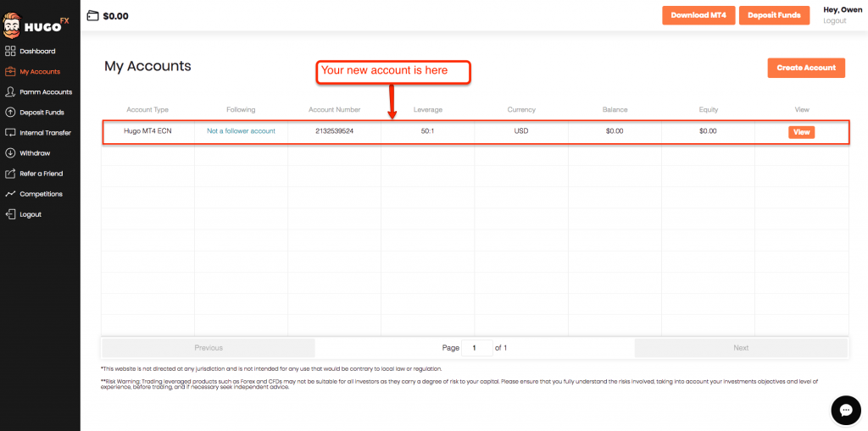Click the View column header
868x431 pixels.
tap(802, 109)
